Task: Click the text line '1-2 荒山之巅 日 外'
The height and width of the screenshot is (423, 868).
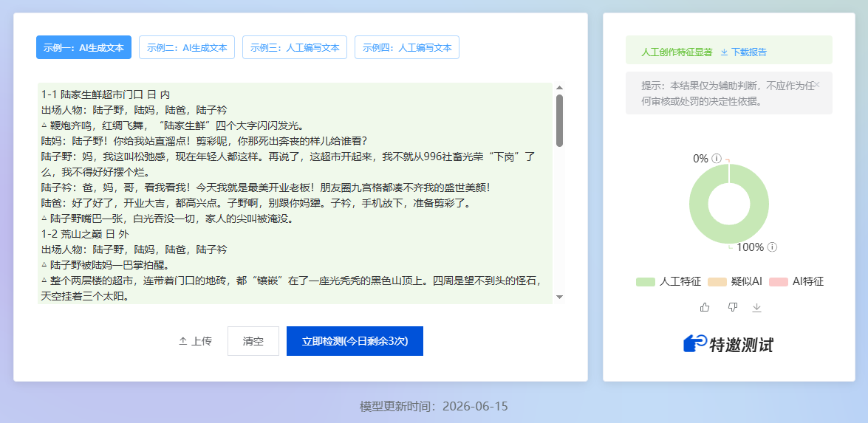Action: 85,234
